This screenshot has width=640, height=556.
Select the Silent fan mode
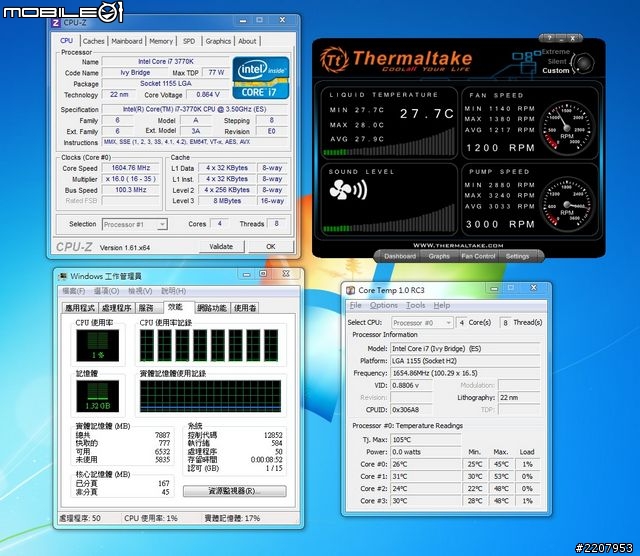557,61
